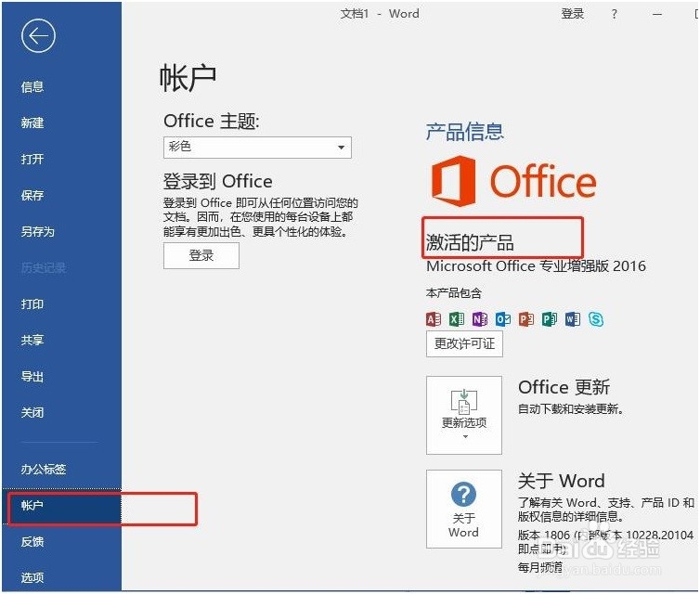
Task: Click the 产品信息 heading
Action: 465,132
